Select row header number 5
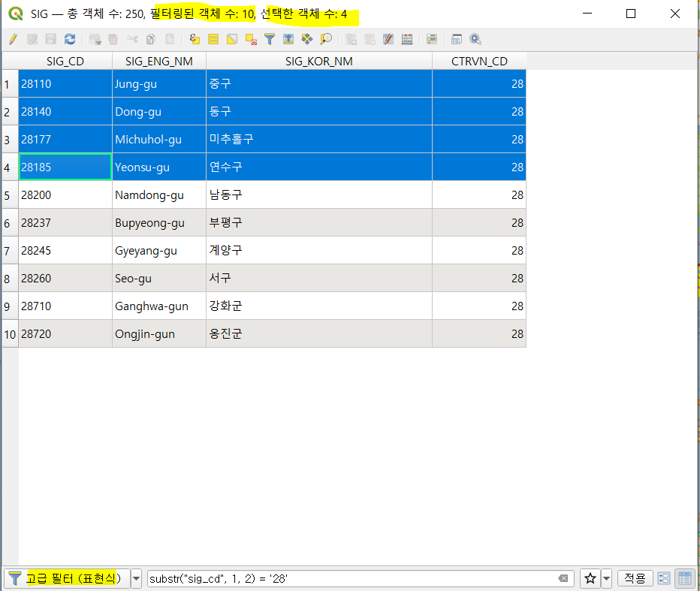The width and height of the screenshot is (700, 591). coord(10,195)
